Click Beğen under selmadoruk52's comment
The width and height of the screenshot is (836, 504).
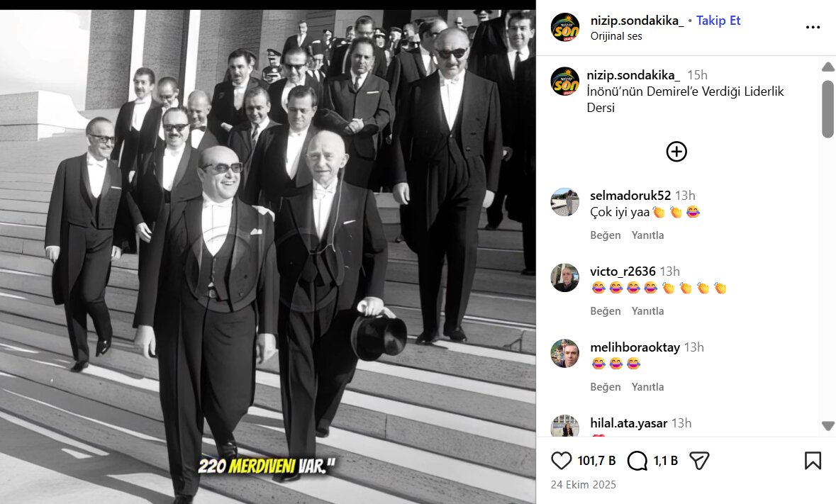(x=605, y=235)
